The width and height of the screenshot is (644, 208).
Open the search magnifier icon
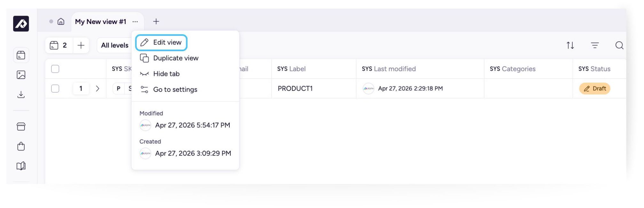(x=619, y=45)
